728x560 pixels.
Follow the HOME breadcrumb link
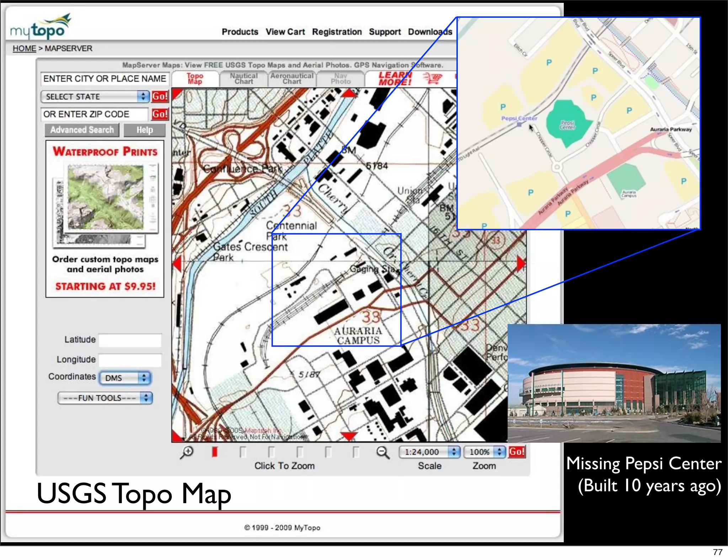point(24,48)
